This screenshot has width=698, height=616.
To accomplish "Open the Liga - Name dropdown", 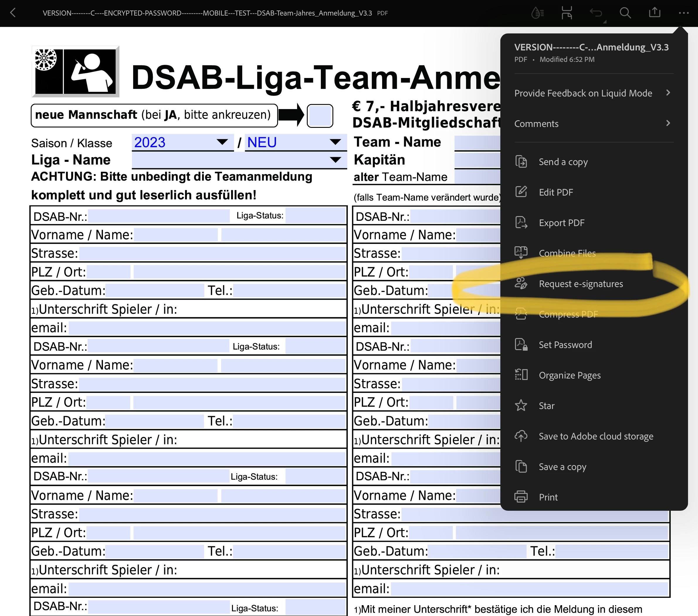I will pos(239,160).
